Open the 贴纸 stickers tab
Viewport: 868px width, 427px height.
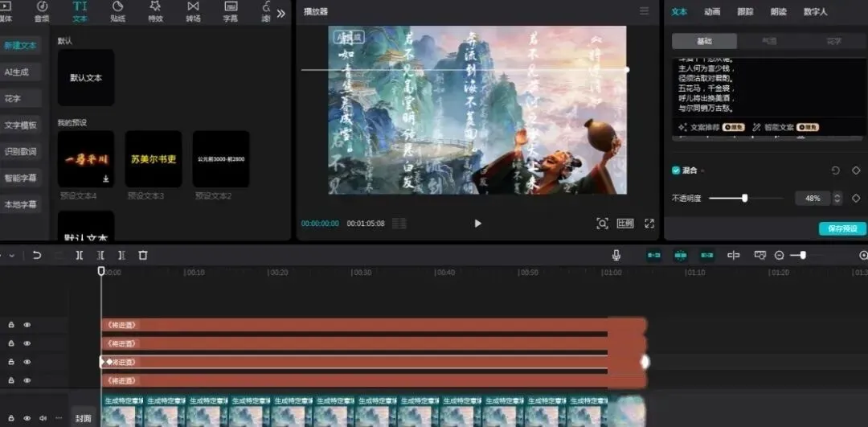(117, 11)
